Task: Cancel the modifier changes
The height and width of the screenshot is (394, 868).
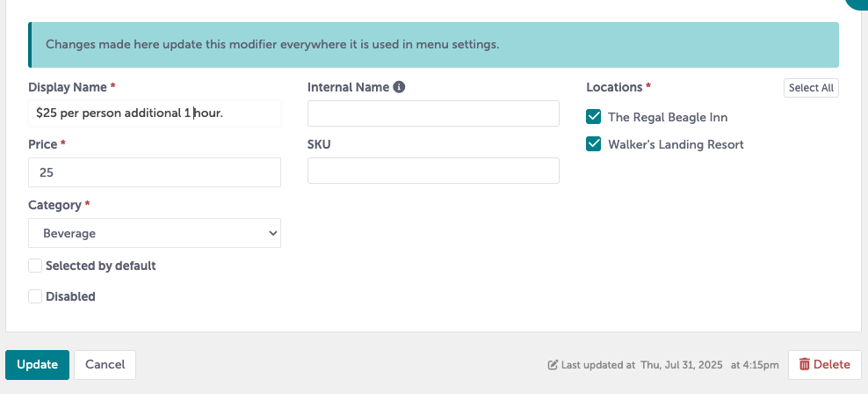Action: [105, 364]
